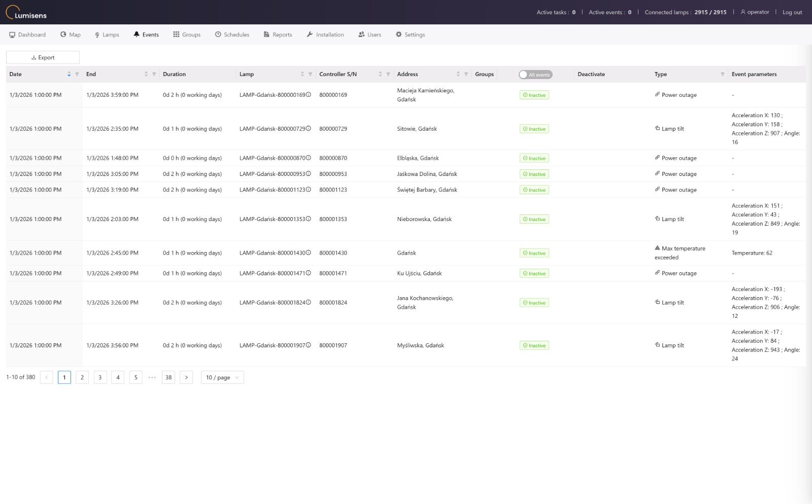812x504 pixels.
Task: Switch to the Reports section
Action: (x=278, y=34)
